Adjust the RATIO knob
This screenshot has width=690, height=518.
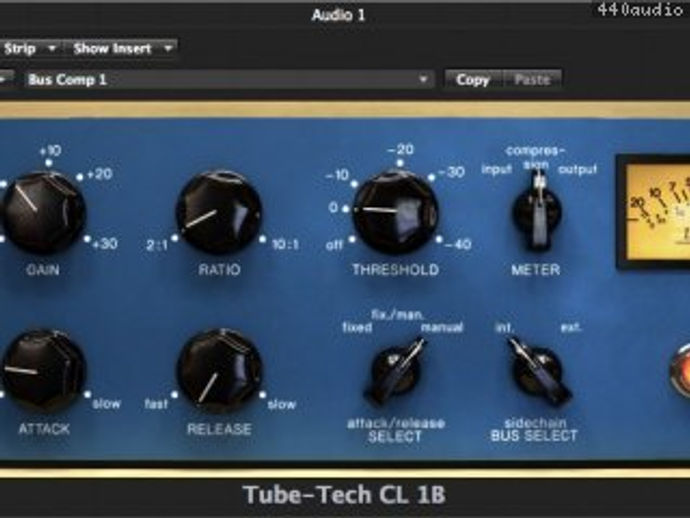coord(219,213)
